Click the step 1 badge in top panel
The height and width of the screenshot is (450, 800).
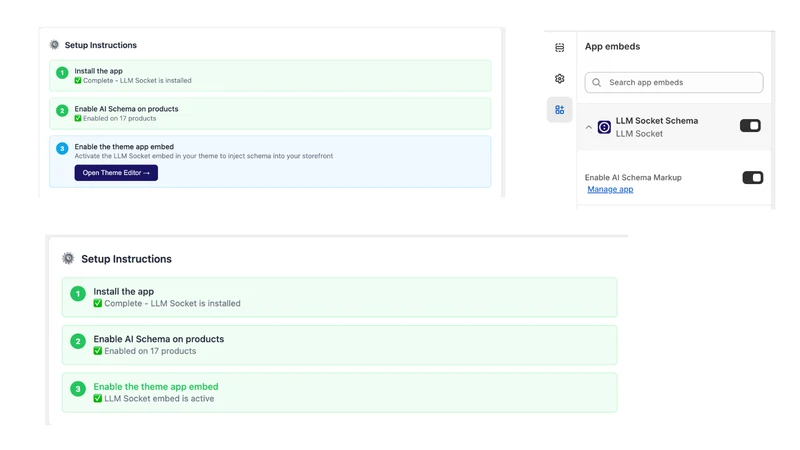click(x=62, y=73)
